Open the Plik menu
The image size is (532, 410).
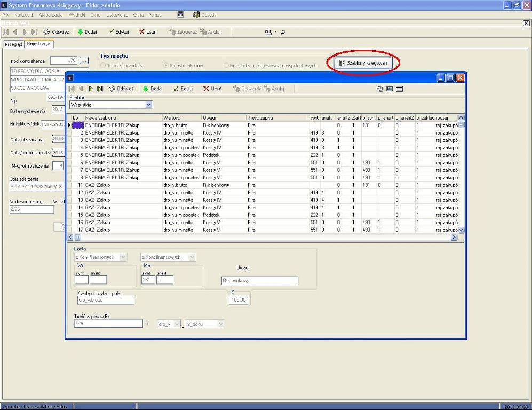pyautogui.click(x=6, y=14)
